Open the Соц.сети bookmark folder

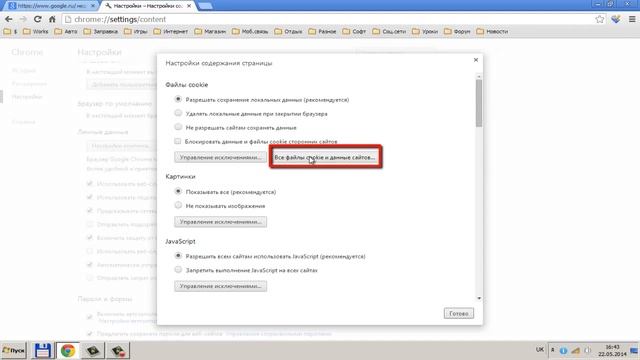coord(389,31)
